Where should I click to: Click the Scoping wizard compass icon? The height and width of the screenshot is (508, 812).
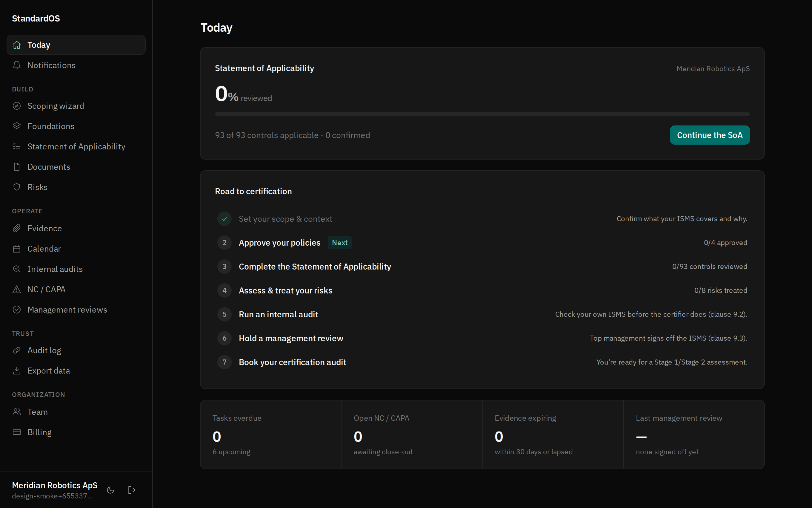[x=17, y=106]
